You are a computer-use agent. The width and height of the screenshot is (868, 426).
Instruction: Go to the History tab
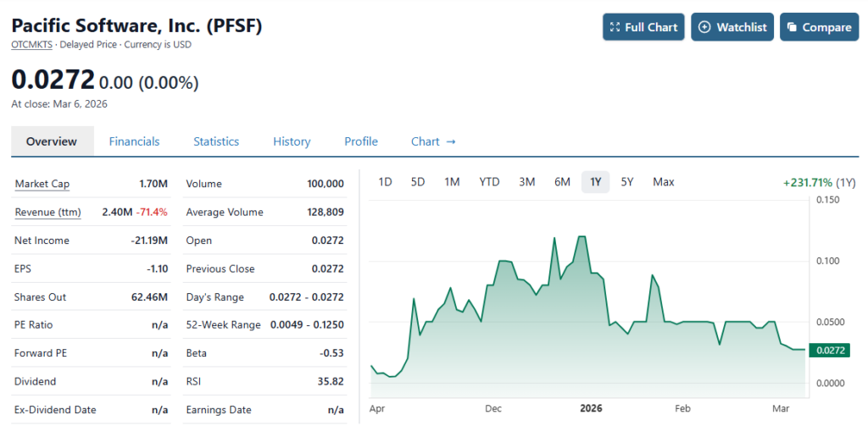pyautogui.click(x=292, y=141)
